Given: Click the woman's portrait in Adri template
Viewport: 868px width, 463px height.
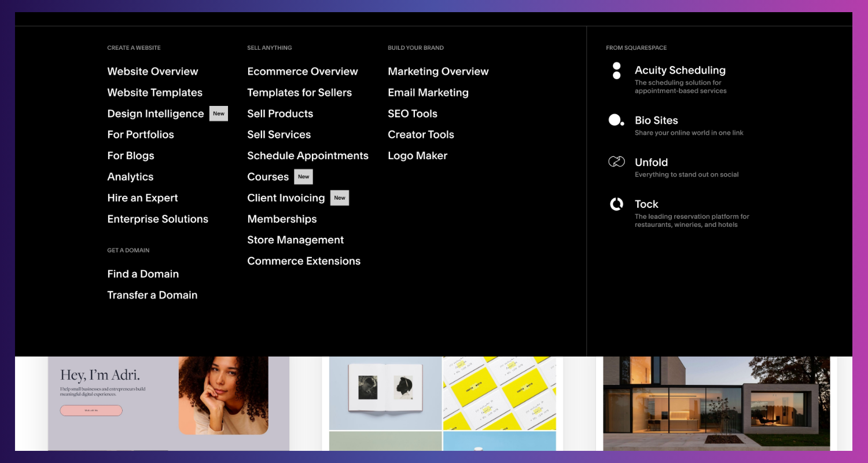Looking at the screenshot, I should click(x=223, y=395).
